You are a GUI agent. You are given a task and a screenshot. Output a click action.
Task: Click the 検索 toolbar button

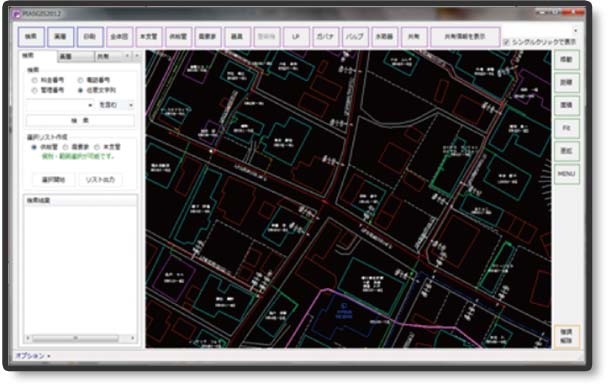tap(31, 37)
